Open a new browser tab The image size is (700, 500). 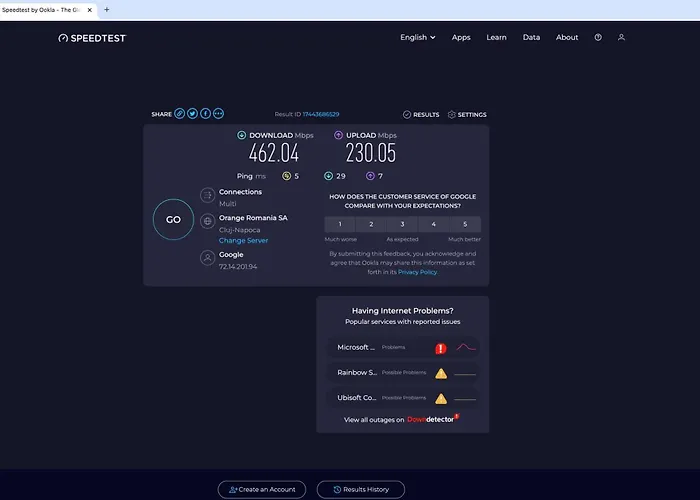tap(107, 9)
